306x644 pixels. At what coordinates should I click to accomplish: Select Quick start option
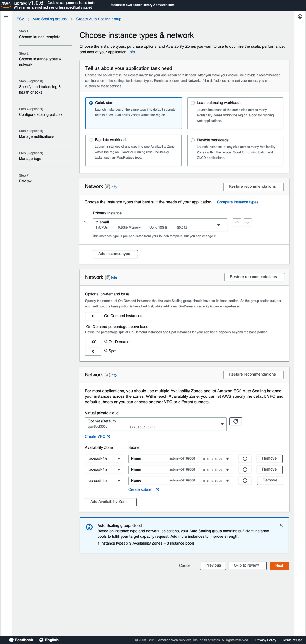[133, 113]
